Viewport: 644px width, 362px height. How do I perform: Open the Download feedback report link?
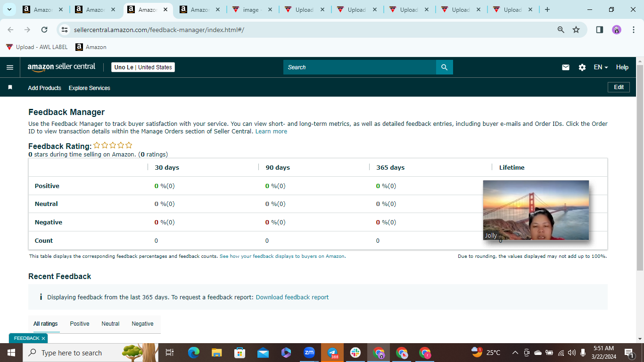[x=292, y=297]
